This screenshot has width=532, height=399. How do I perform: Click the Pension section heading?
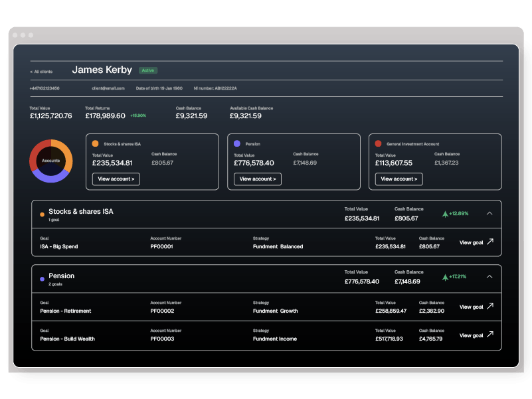pos(61,276)
